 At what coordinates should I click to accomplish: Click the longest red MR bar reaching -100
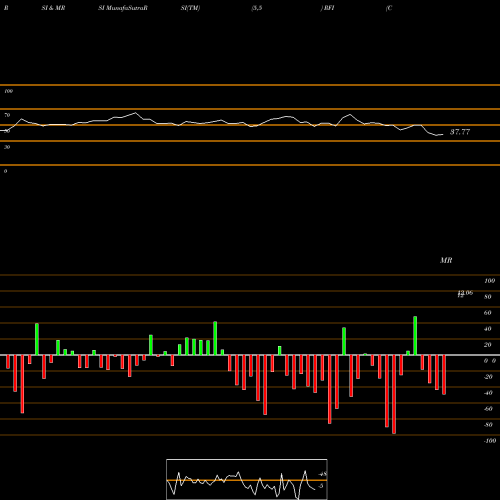coord(394,394)
